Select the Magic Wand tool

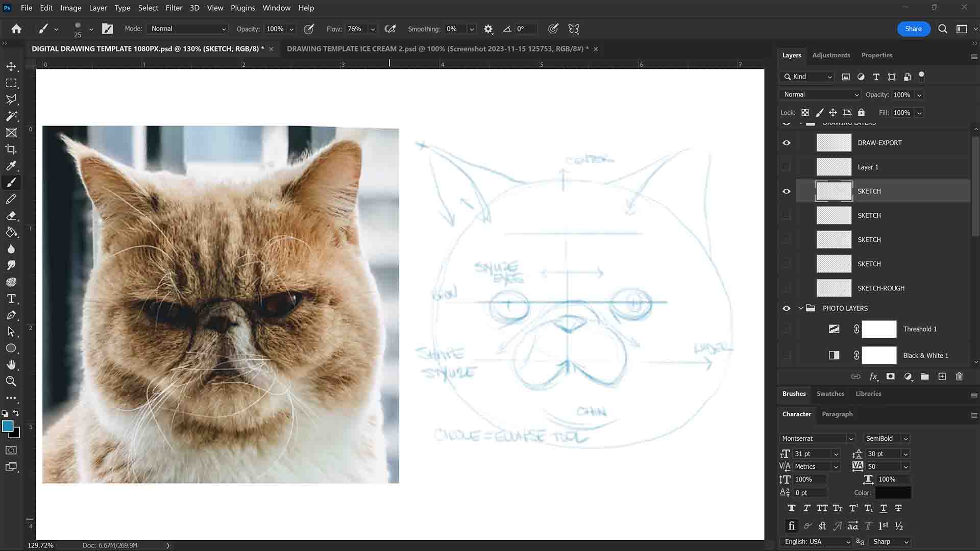coord(11,116)
